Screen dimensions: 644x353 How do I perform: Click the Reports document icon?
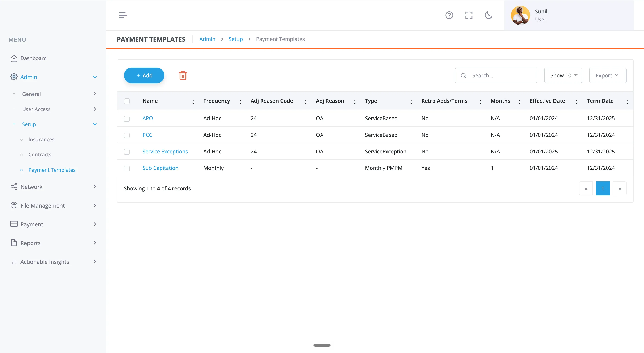pyautogui.click(x=14, y=243)
